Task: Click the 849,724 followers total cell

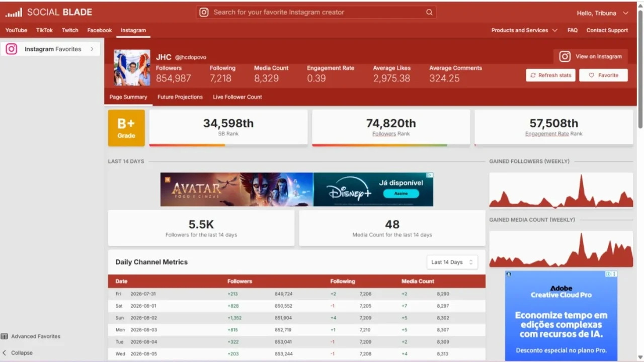Action: coord(284,294)
